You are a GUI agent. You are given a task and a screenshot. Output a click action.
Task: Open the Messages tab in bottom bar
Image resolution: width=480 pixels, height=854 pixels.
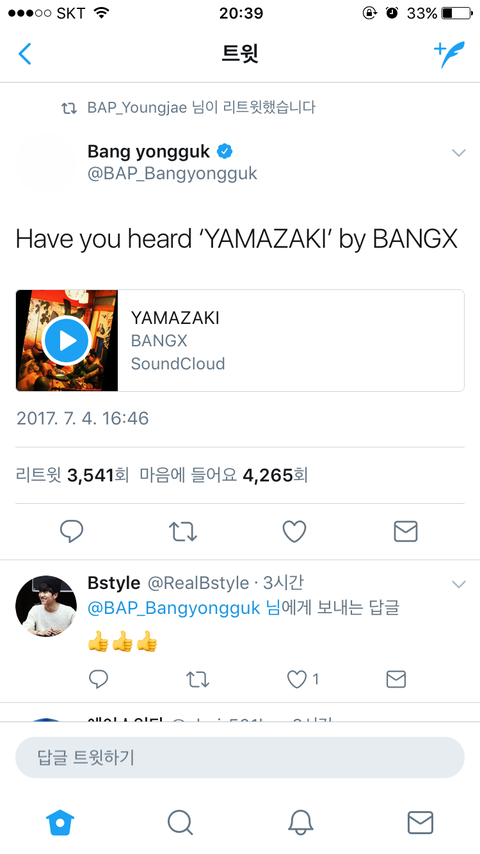pyautogui.click(x=420, y=822)
